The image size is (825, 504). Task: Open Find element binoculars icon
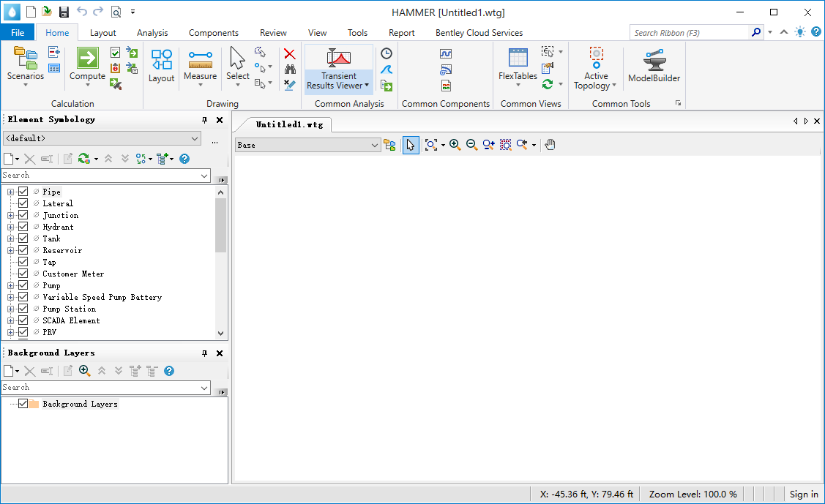(289, 69)
